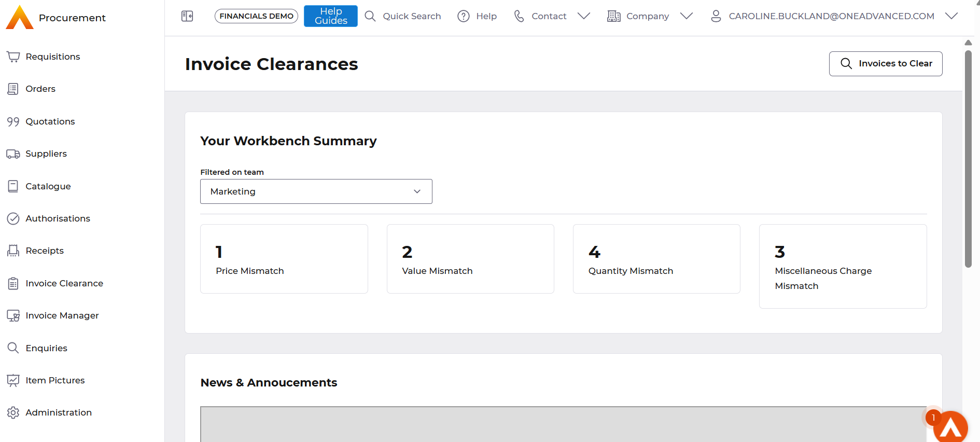Click the Item Pictures chart icon

(x=13, y=380)
